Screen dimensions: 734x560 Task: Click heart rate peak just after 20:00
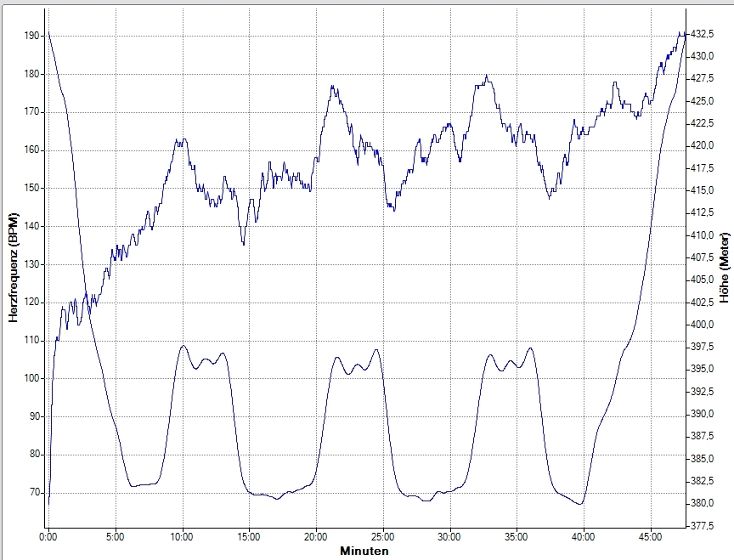[x=332, y=86]
